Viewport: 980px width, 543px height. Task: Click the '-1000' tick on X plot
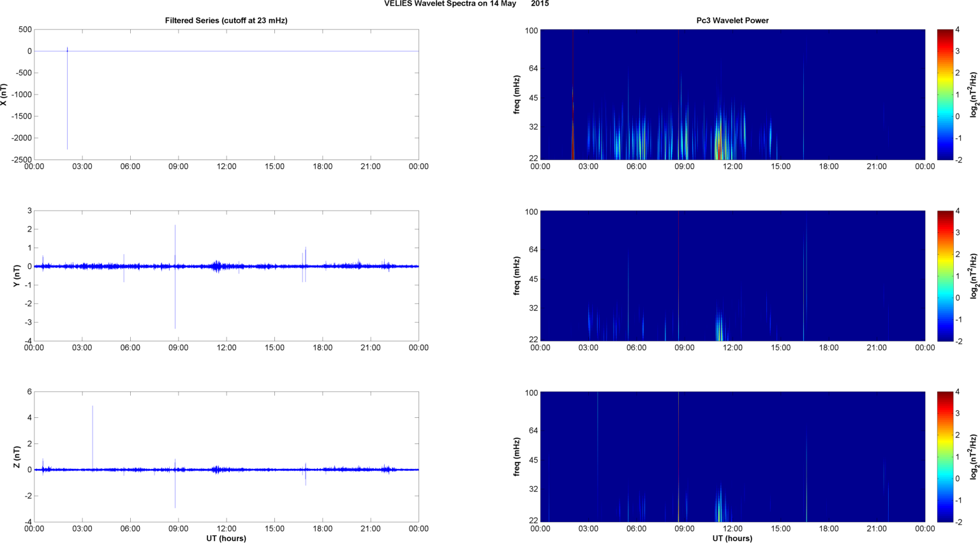(x=22, y=94)
